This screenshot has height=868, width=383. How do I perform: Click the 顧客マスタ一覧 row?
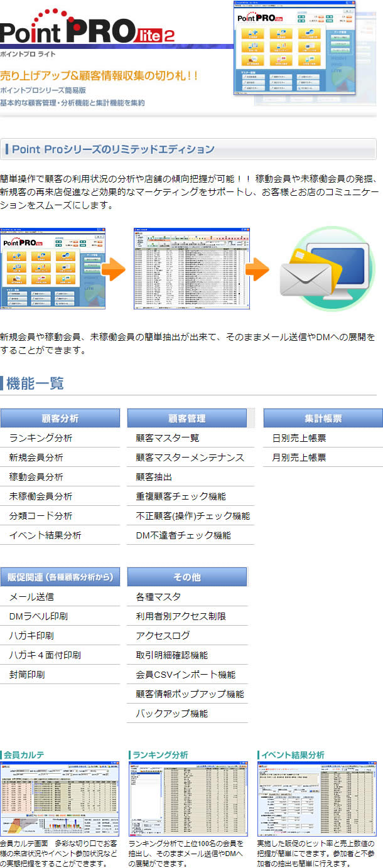[191, 437]
